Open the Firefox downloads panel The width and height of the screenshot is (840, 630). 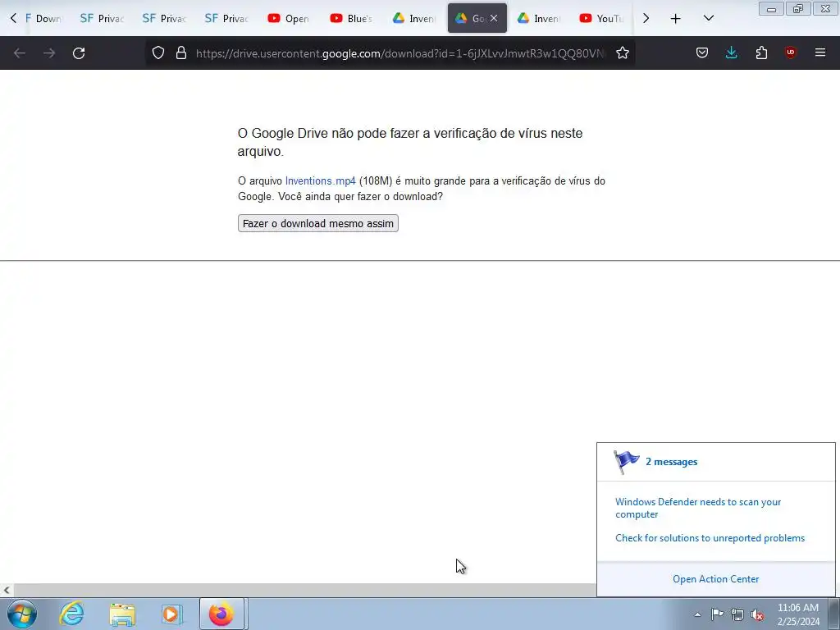coord(731,52)
